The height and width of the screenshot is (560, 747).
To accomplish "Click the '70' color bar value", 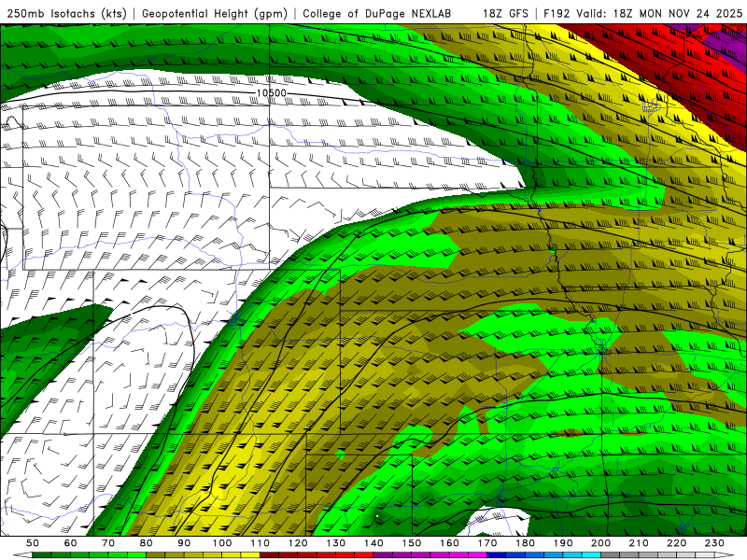I will [x=108, y=543].
